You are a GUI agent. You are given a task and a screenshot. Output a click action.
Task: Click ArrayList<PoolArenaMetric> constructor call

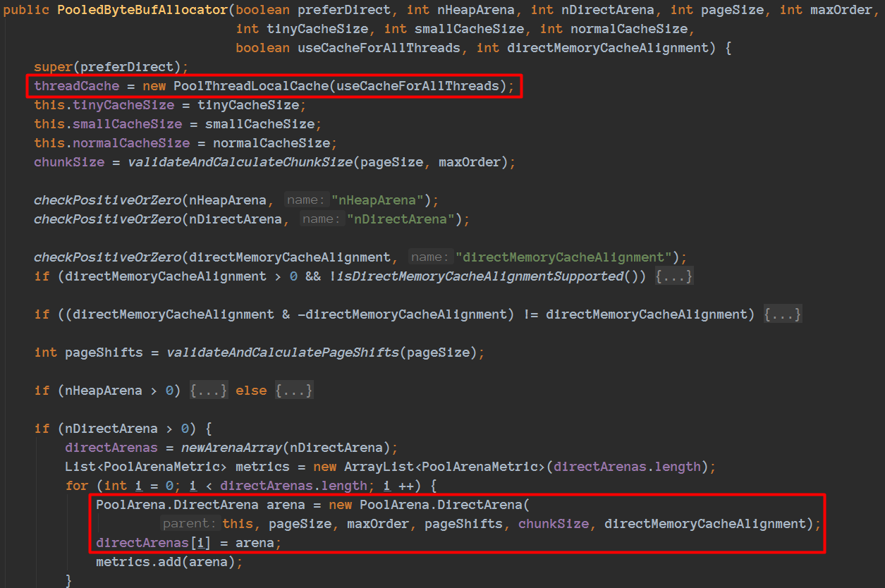click(x=445, y=467)
